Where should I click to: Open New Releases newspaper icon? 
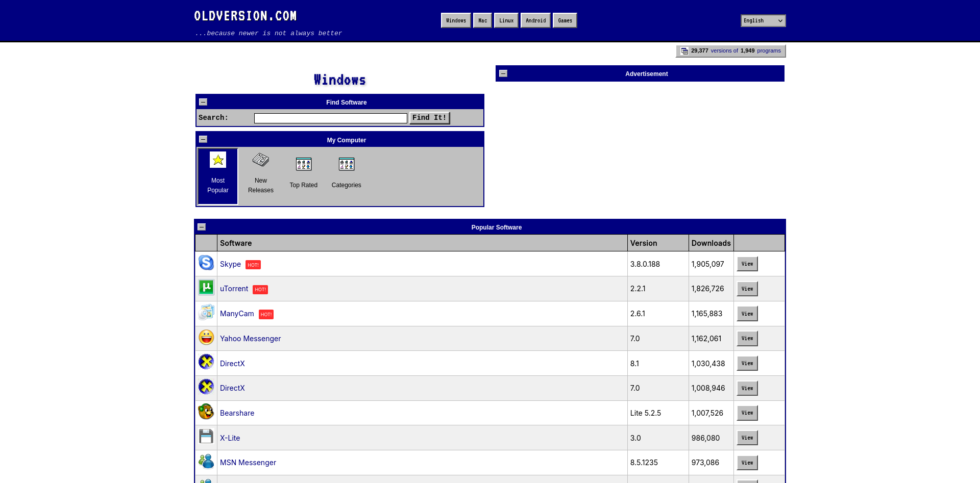pos(261,160)
